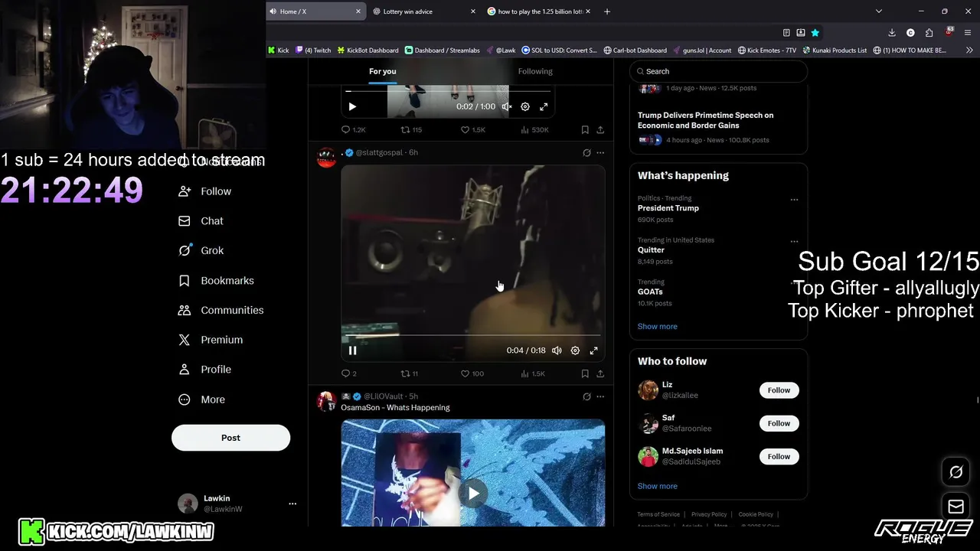This screenshot has width=980, height=551.
Task: Open the KickBot Dashboard bookmark
Action: (x=367, y=50)
